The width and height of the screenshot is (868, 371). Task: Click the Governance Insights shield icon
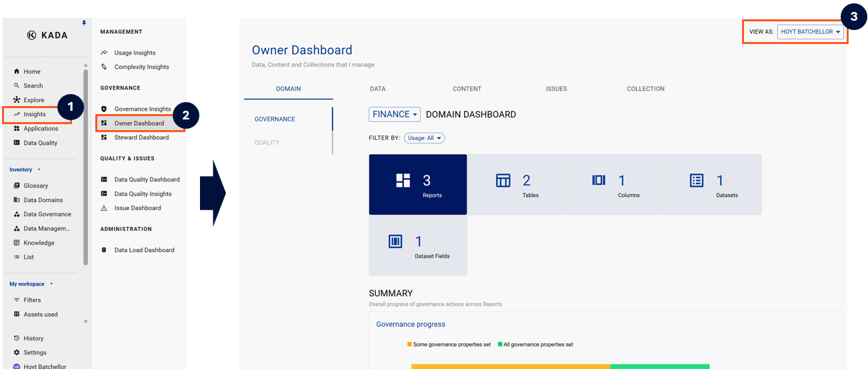tap(104, 109)
